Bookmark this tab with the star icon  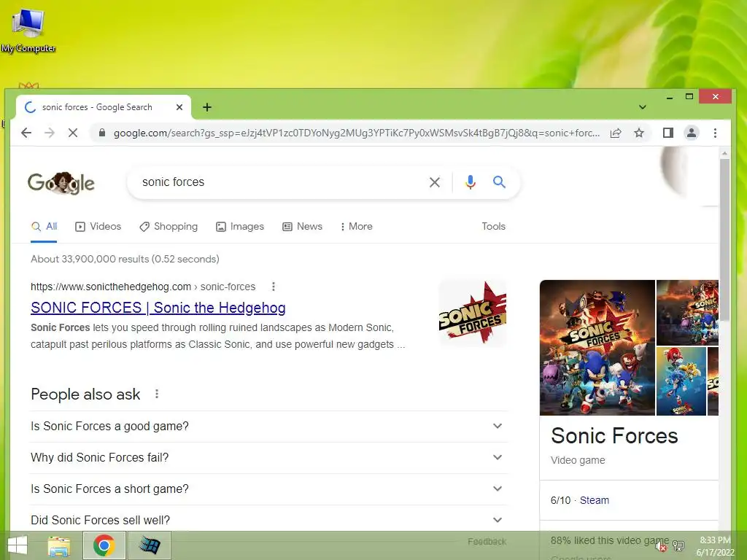click(639, 133)
